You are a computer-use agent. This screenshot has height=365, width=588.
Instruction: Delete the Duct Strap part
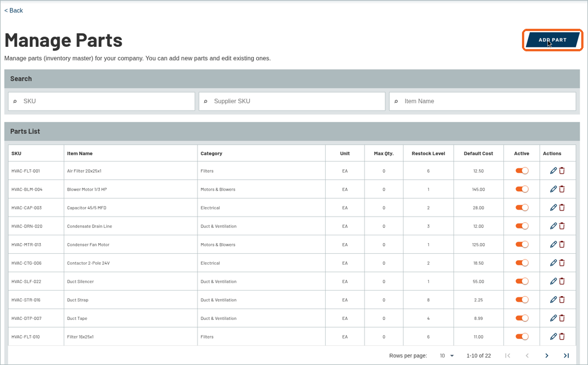pyautogui.click(x=561, y=300)
